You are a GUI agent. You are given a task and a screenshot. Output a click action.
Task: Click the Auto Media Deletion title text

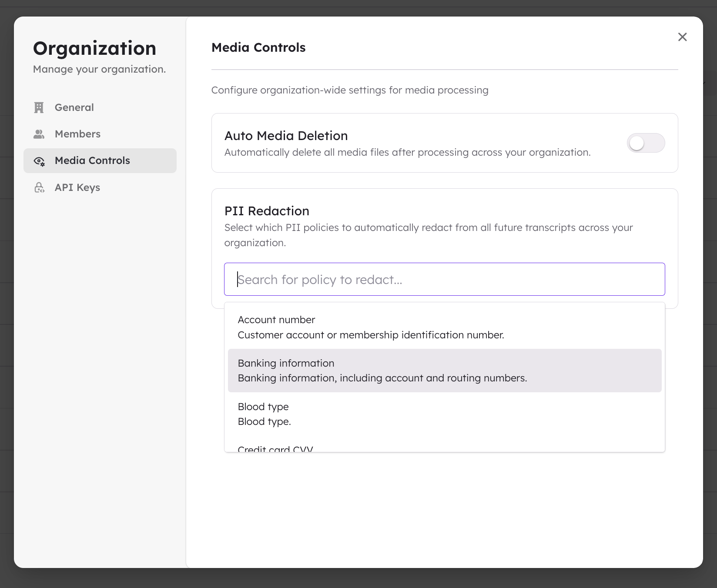click(x=286, y=136)
